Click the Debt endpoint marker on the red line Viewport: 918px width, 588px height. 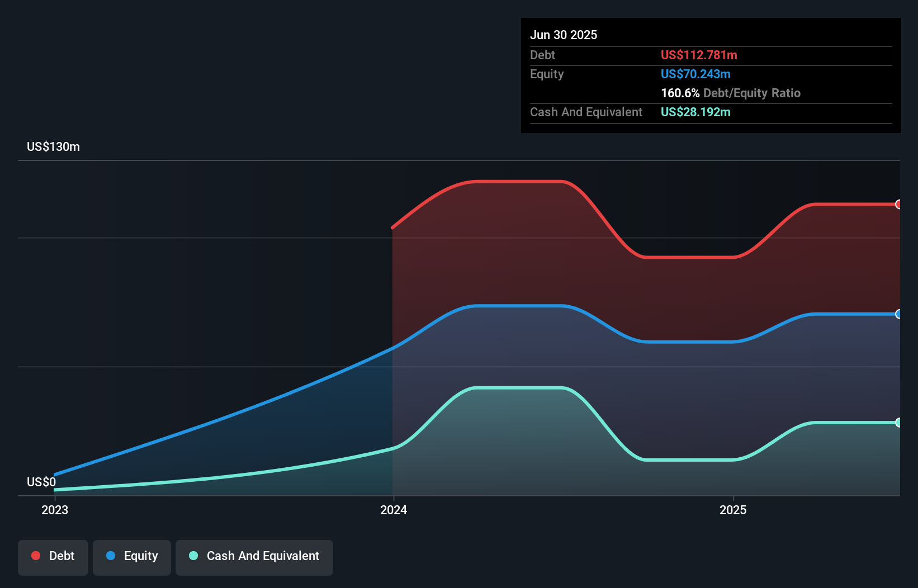899,205
